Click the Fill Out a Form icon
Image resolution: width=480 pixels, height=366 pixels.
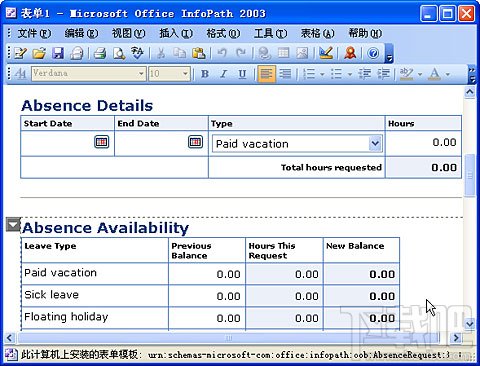click(x=20, y=53)
